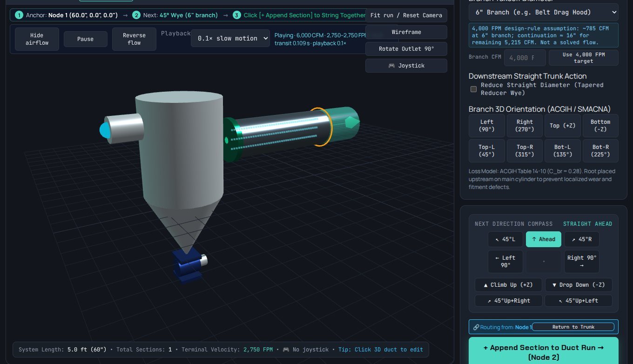633x364 pixels.
Task: Click the green duct end cap arrow
Action: tap(352, 123)
